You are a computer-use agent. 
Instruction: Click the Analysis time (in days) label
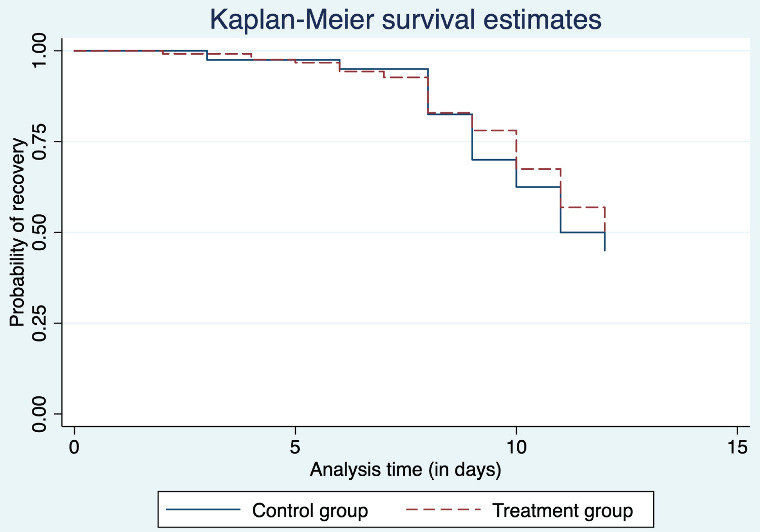(x=405, y=470)
